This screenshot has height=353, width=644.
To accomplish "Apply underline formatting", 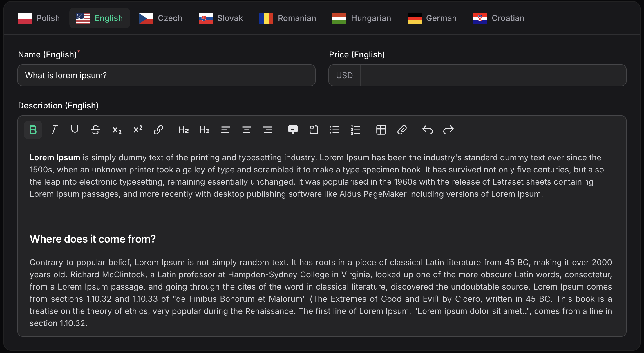I will [75, 130].
